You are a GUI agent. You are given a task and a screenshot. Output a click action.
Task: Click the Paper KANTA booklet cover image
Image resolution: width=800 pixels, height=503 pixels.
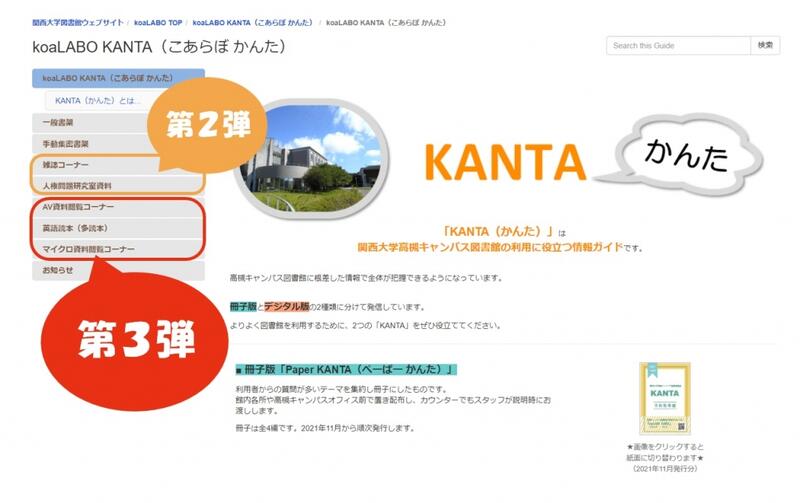pos(663,399)
